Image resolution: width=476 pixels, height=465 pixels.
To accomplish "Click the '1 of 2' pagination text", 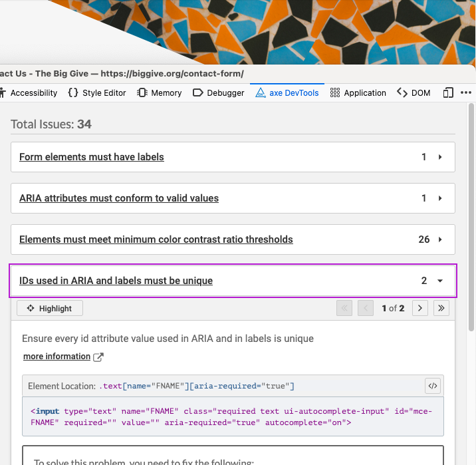I will [393, 308].
